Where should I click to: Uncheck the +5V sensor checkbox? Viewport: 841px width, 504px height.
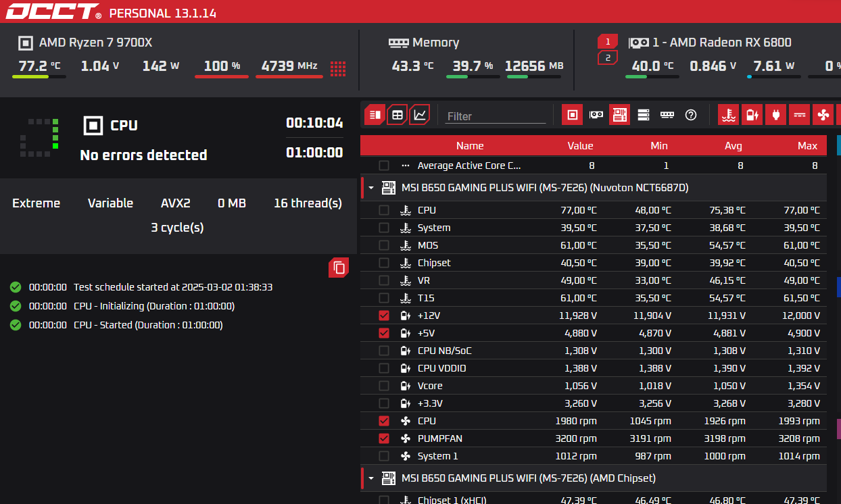click(384, 333)
